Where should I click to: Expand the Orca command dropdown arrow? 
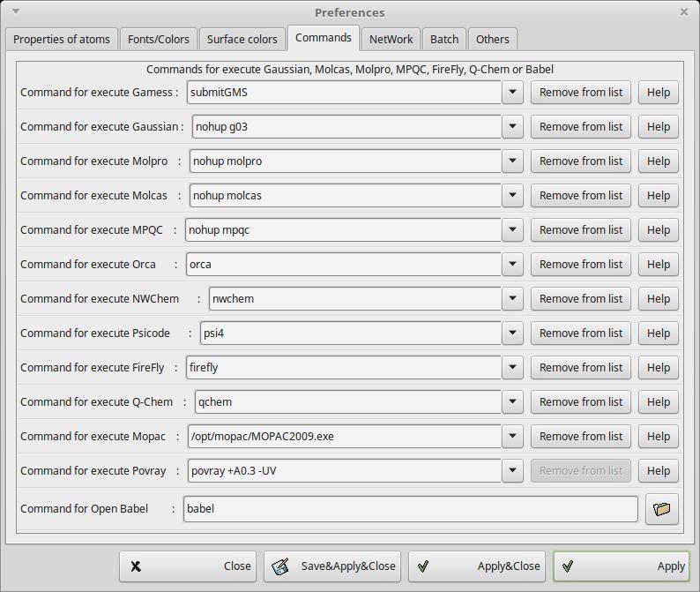pos(513,265)
